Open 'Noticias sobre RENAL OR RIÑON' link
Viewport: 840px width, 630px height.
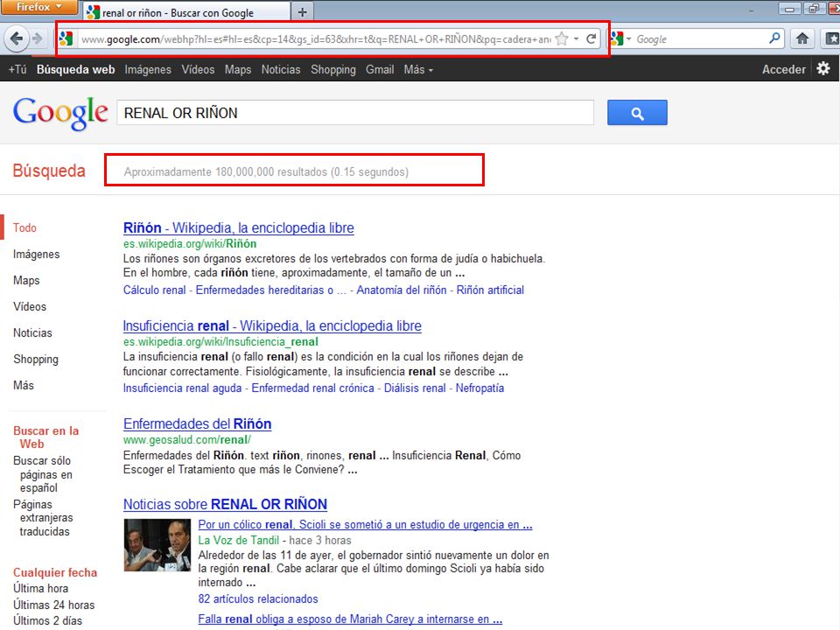[225, 504]
